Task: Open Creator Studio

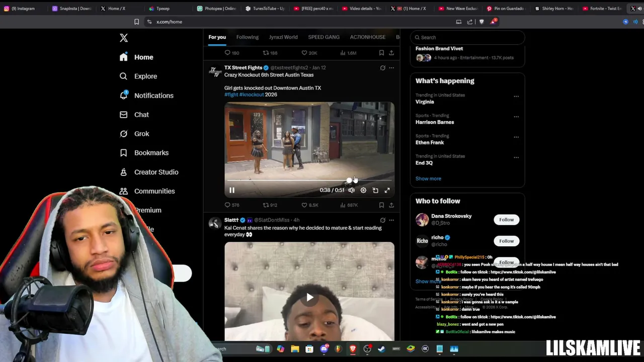Action: click(x=149, y=172)
